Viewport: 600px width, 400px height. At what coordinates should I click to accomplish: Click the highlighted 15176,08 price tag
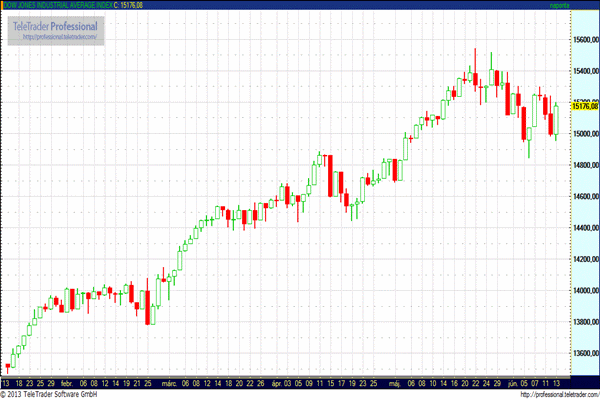point(580,104)
